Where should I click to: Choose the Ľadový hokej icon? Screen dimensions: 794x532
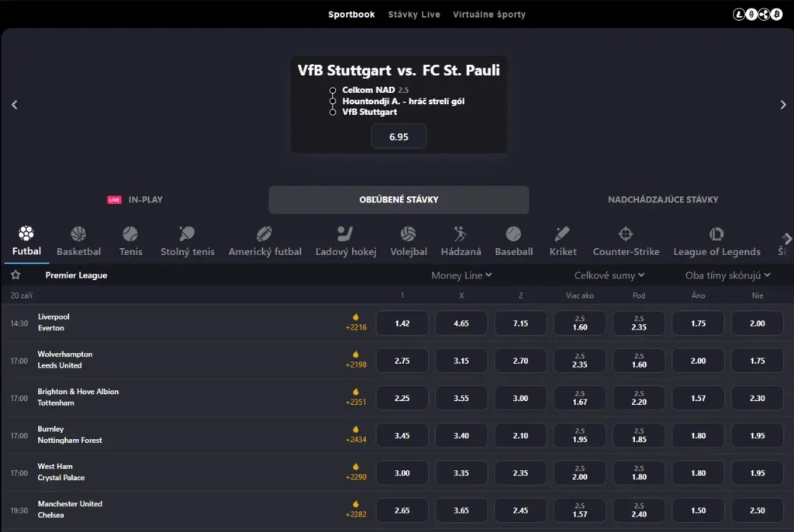coord(345,234)
